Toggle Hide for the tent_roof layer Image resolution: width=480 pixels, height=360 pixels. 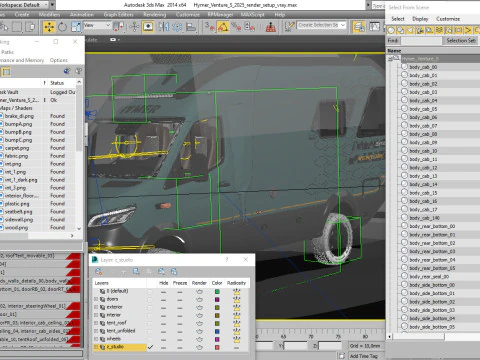(163, 323)
